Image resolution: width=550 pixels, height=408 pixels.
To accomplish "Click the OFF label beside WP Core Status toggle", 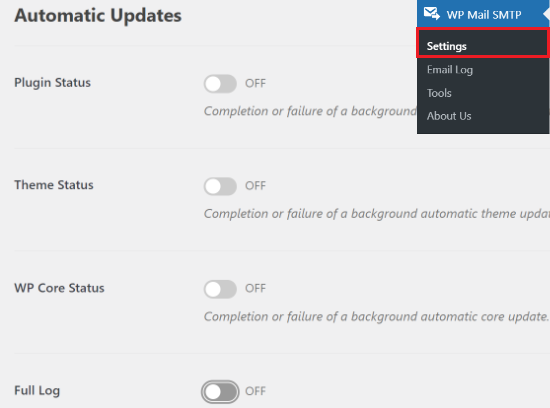I will click(255, 288).
